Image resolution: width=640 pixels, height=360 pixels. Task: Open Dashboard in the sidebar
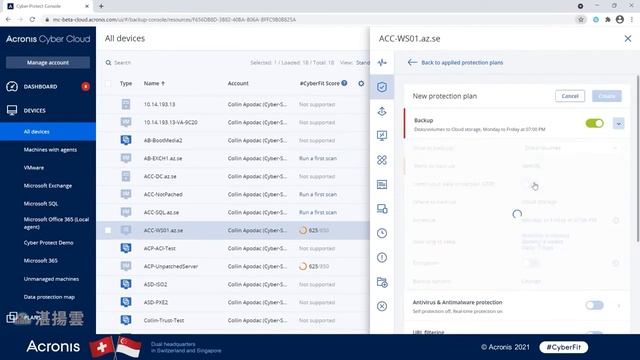(40, 87)
